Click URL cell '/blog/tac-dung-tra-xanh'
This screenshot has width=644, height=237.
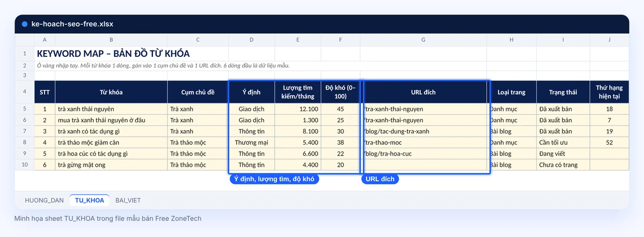point(423,131)
